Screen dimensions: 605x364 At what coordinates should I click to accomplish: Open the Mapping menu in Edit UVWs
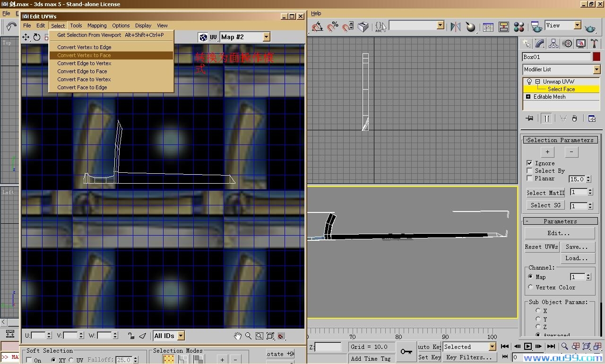[97, 25]
